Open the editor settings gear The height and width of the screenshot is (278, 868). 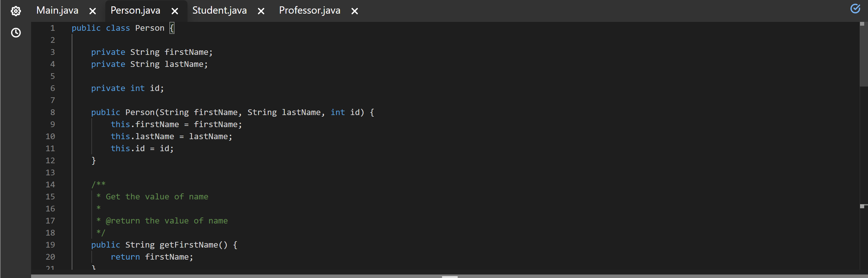click(x=16, y=10)
